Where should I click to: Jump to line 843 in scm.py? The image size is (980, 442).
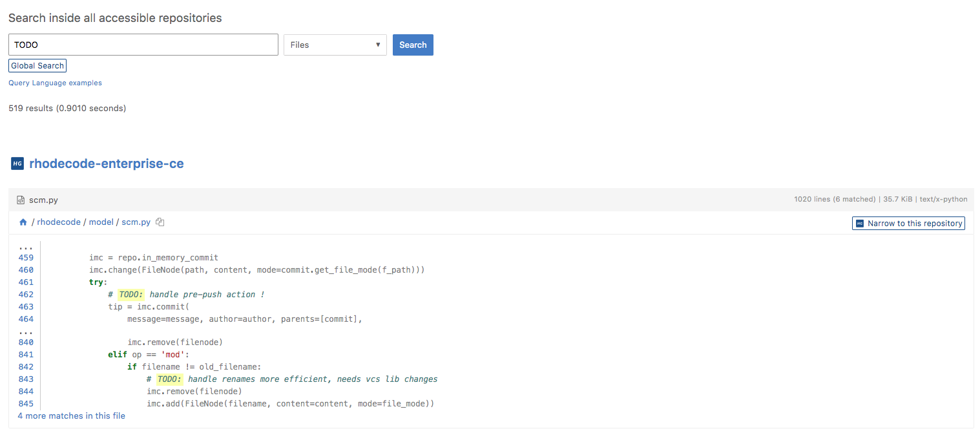pyautogui.click(x=26, y=379)
